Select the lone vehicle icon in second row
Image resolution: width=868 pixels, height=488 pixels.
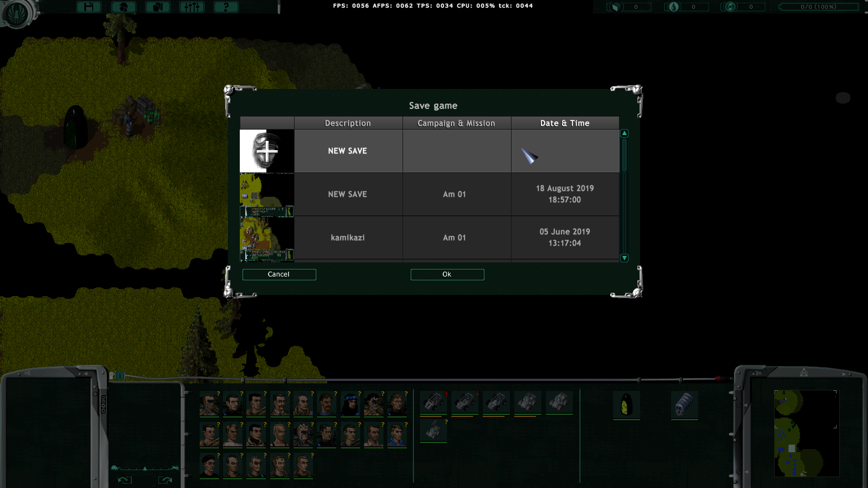(x=433, y=431)
